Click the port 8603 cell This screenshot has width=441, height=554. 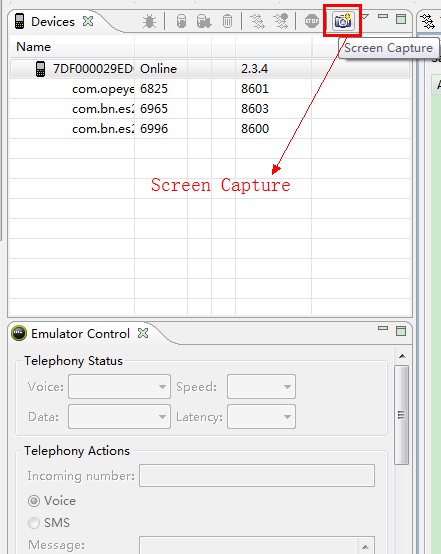tap(255, 109)
